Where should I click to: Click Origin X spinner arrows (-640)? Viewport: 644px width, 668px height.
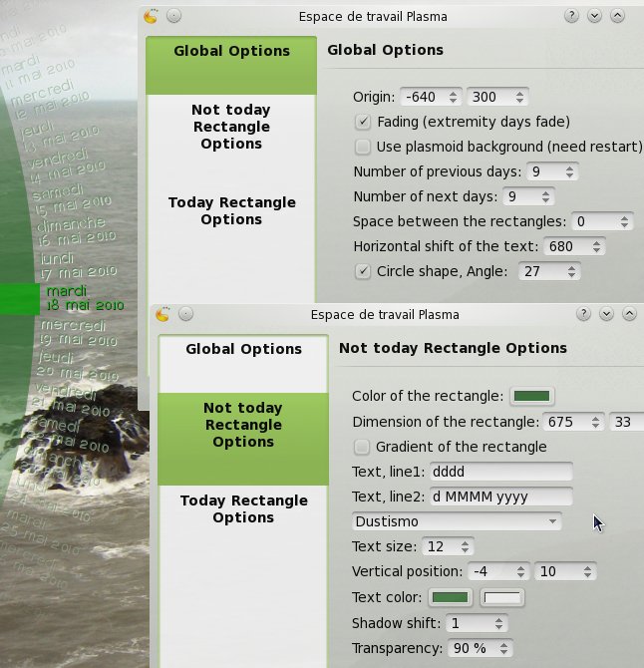[x=454, y=97]
